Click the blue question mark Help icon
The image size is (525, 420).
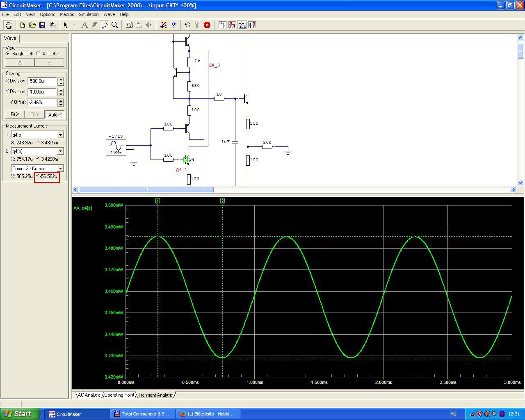[173, 25]
